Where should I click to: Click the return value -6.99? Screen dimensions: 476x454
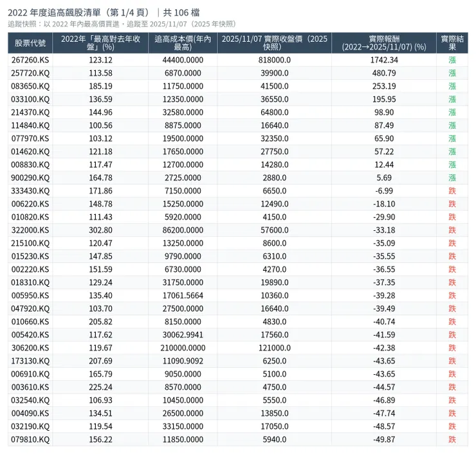(384, 191)
